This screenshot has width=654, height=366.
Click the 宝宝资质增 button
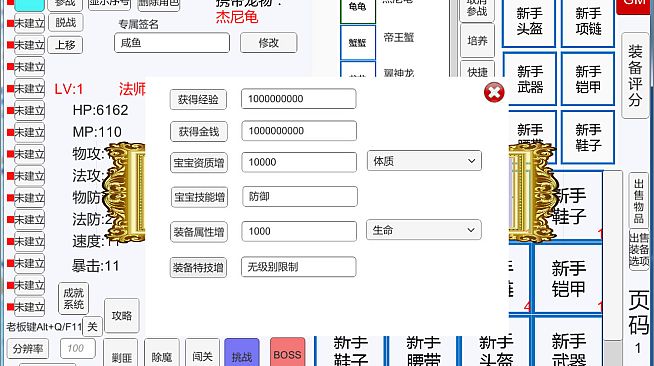(x=199, y=163)
